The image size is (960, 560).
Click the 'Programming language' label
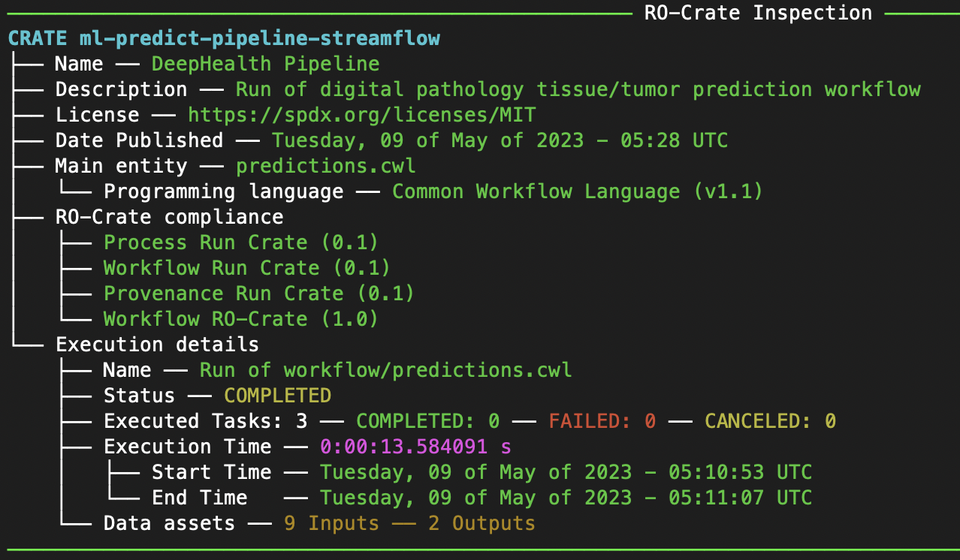click(x=224, y=191)
